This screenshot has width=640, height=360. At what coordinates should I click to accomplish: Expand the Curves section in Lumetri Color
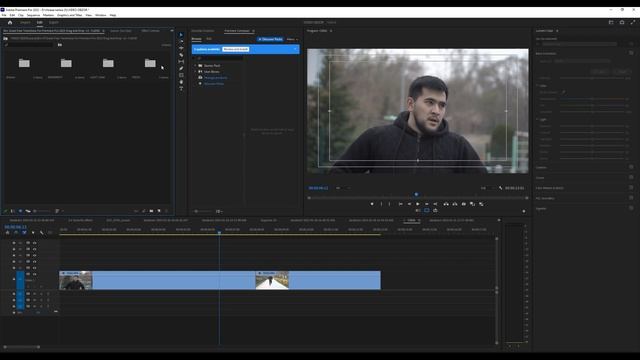[540, 178]
